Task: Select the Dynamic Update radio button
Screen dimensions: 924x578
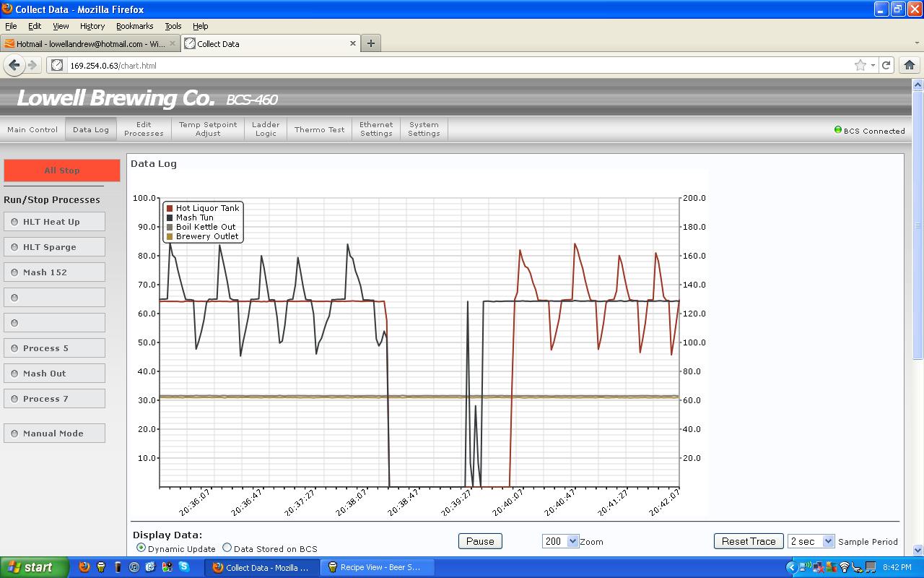Action: [141, 548]
